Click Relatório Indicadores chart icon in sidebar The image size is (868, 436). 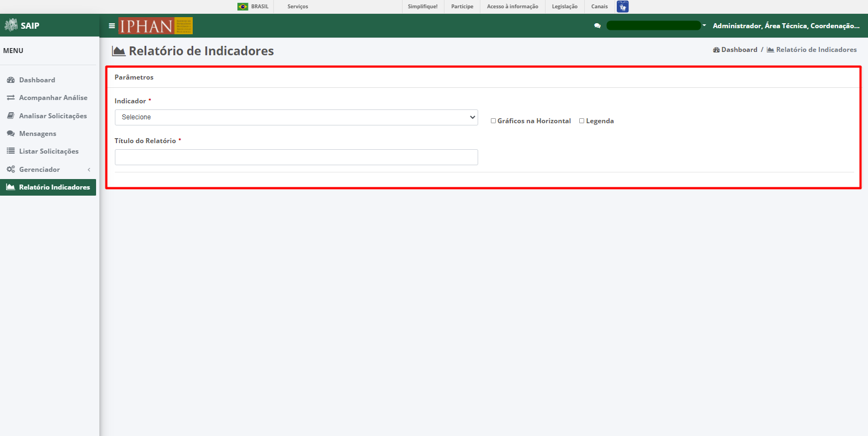10,187
